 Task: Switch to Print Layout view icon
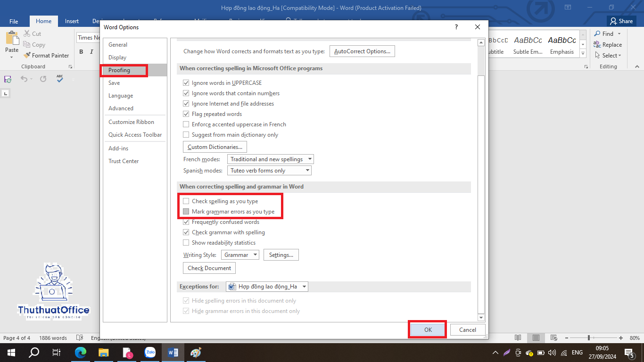(536, 338)
